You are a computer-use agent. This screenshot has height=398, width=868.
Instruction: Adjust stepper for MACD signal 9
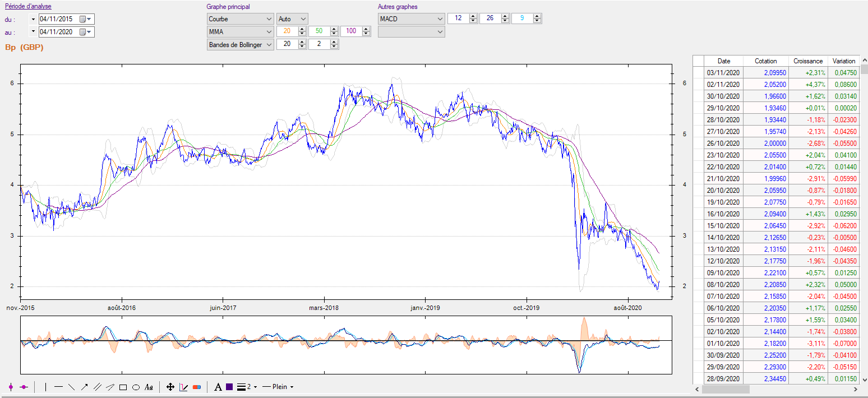click(x=537, y=18)
